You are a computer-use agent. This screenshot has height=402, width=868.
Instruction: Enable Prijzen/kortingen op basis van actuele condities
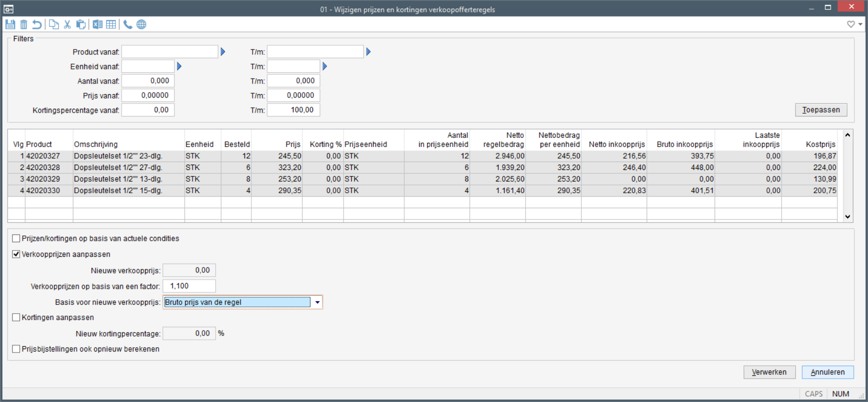click(16, 238)
